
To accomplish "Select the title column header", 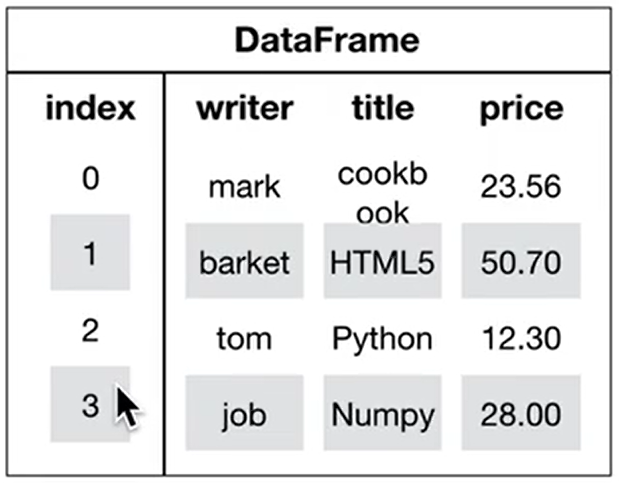I will [383, 107].
